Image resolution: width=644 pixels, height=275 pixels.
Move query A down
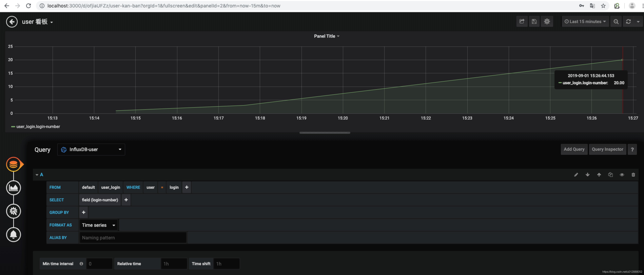588,175
